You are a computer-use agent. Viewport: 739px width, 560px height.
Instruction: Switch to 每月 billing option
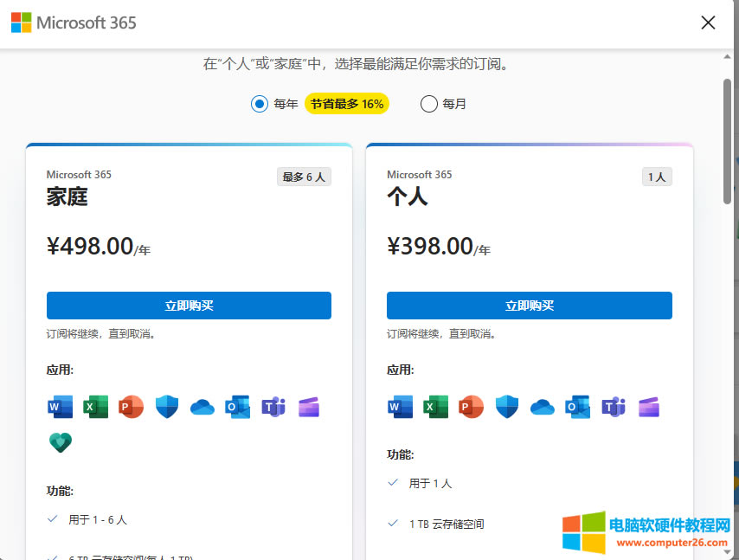pos(428,104)
